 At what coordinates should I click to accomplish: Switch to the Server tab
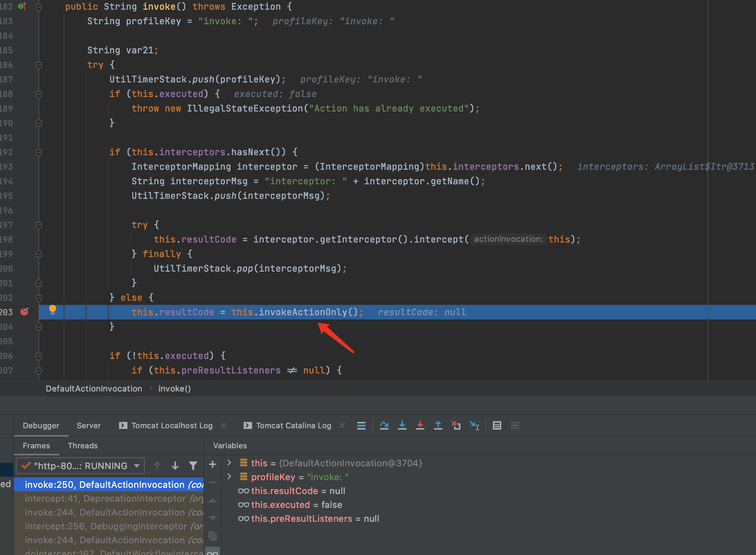[x=89, y=425]
